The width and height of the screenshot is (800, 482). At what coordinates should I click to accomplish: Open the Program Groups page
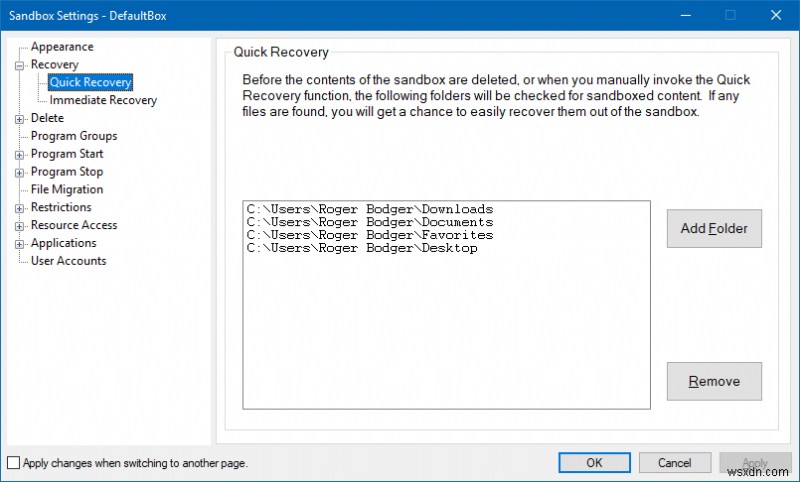click(74, 136)
